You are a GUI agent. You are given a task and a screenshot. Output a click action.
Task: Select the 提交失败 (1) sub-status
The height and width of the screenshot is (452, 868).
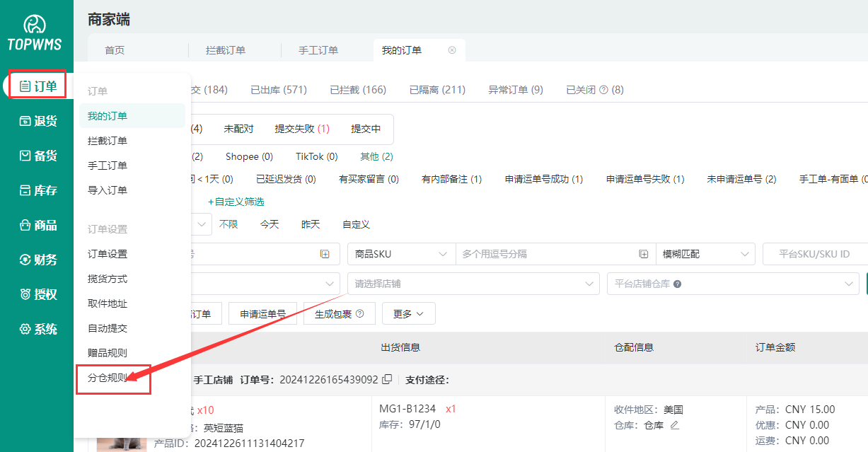[302, 129]
